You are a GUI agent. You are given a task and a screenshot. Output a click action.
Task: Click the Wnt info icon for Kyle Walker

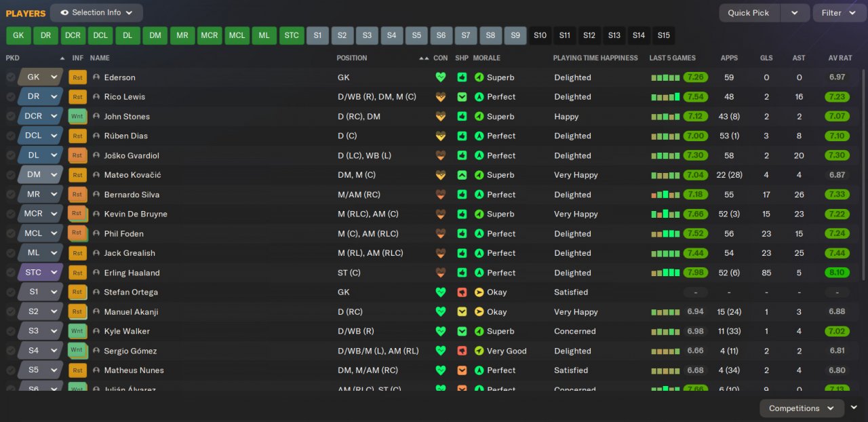click(77, 331)
